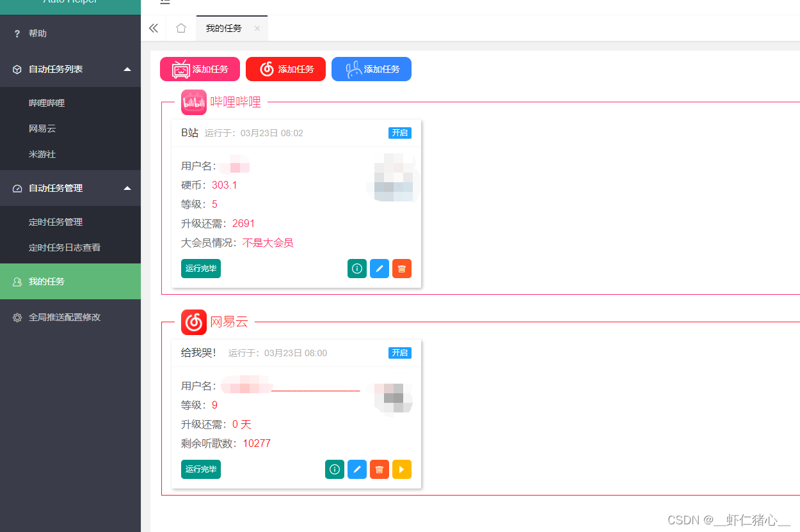The height and width of the screenshot is (532, 800).
Task: Click the remaining songs value 10277
Action: (x=257, y=444)
